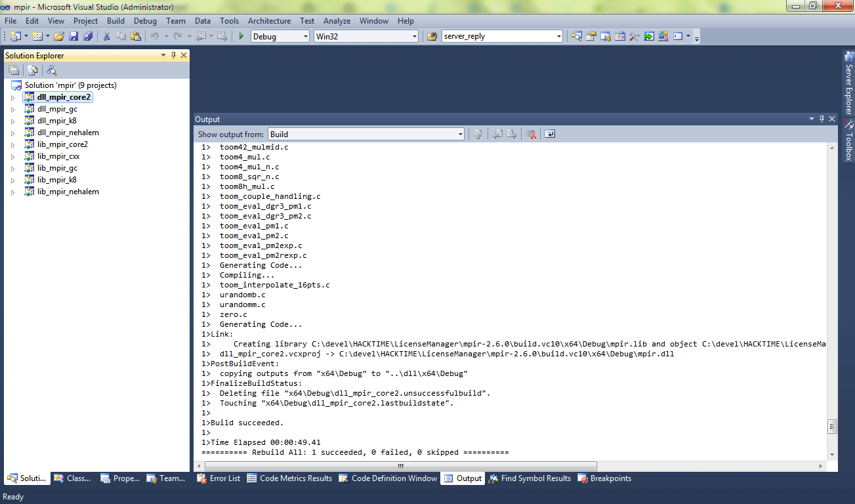Open the Show output from Build dropdown

(x=460, y=134)
